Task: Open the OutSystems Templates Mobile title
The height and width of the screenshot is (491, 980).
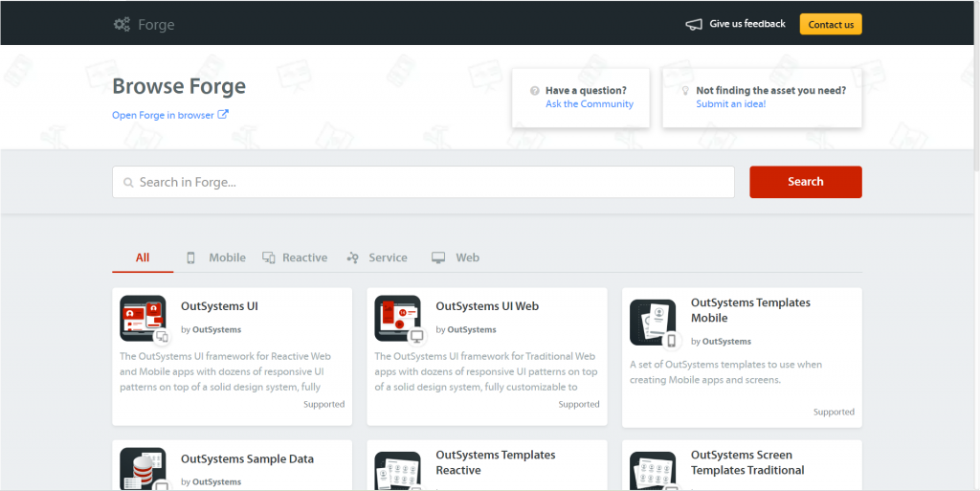Action: coord(750,310)
